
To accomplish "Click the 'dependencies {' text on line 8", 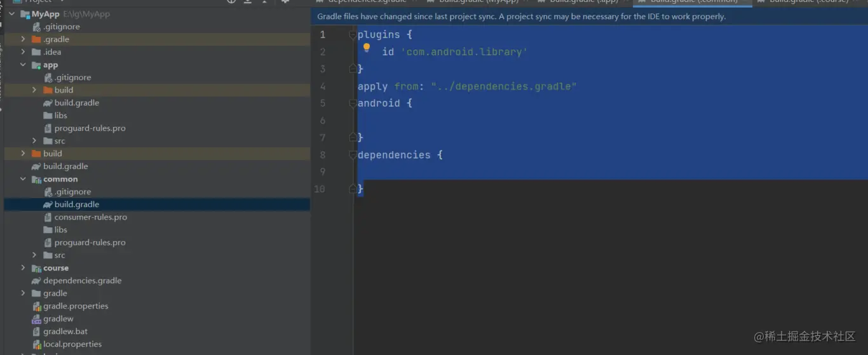I will coord(400,155).
